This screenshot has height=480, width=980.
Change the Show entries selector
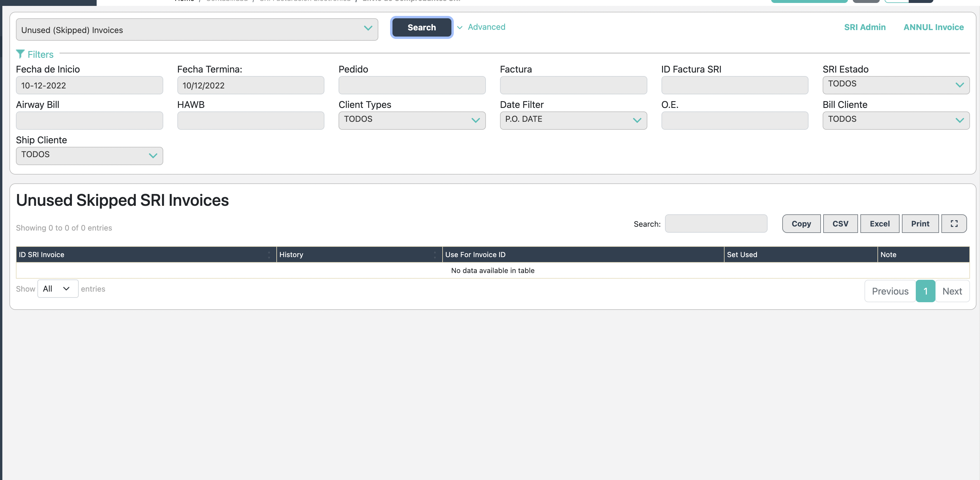click(x=57, y=289)
